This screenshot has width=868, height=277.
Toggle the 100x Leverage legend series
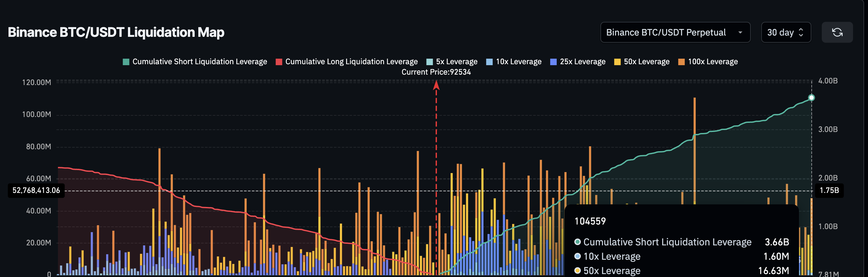point(708,62)
